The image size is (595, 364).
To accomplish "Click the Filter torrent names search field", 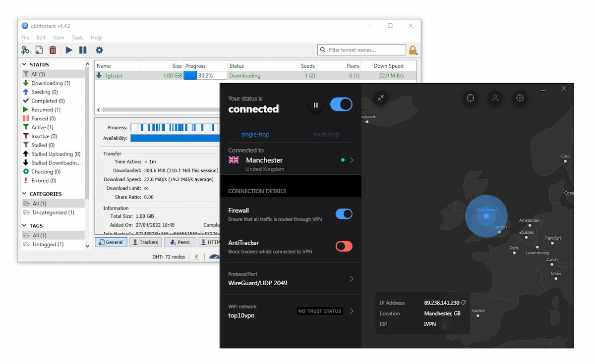I will tap(361, 50).
